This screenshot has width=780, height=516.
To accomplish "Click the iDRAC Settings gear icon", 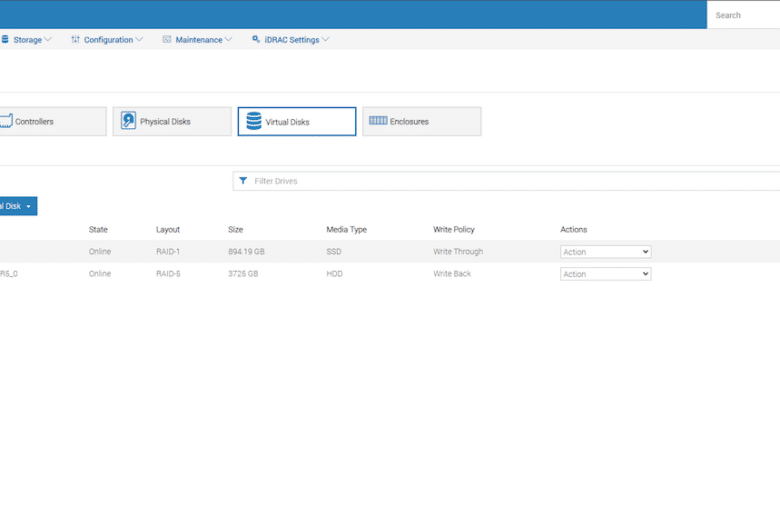I will tap(256, 39).
